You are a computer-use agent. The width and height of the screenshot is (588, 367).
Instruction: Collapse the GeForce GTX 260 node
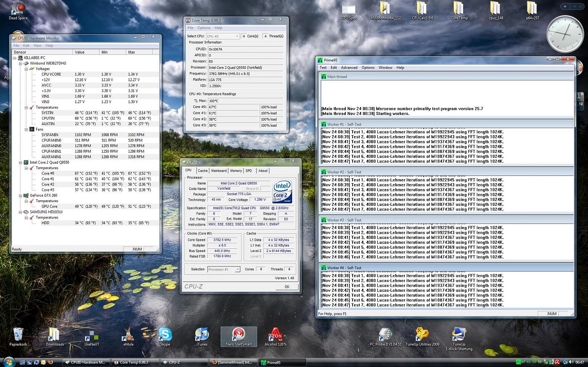click(x=20, y=195)
